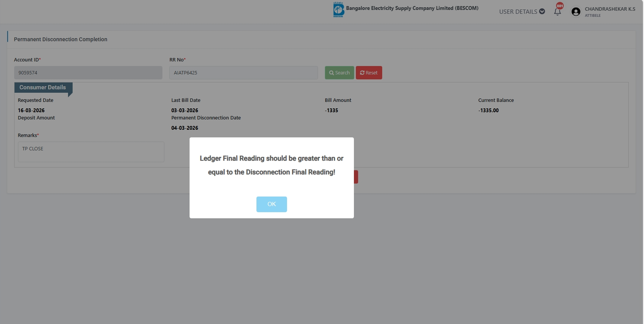Viewport: 644px width, 324px height.
Task: Click the Requested Date value 16-03-2026
Action: click(31, 110)
